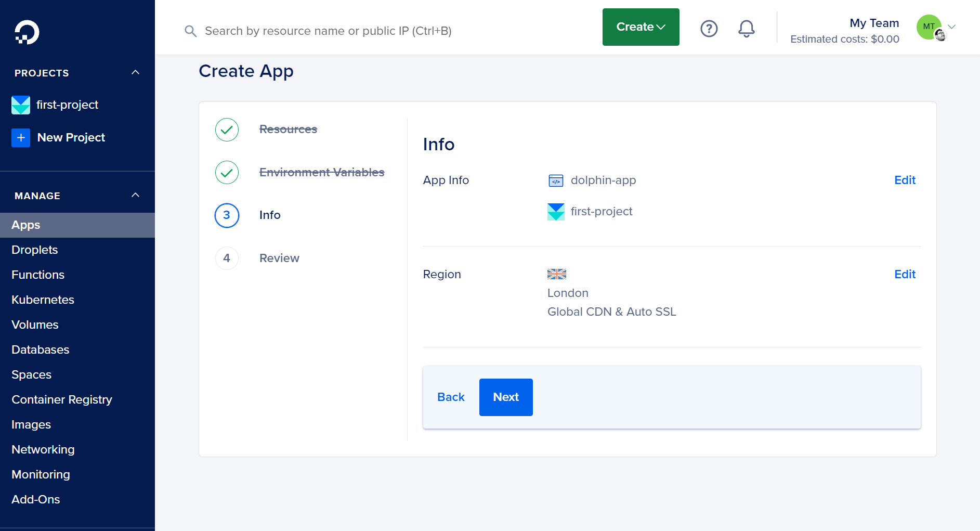Open the notifications bell

pyautogui.click(x=746, y=28)
